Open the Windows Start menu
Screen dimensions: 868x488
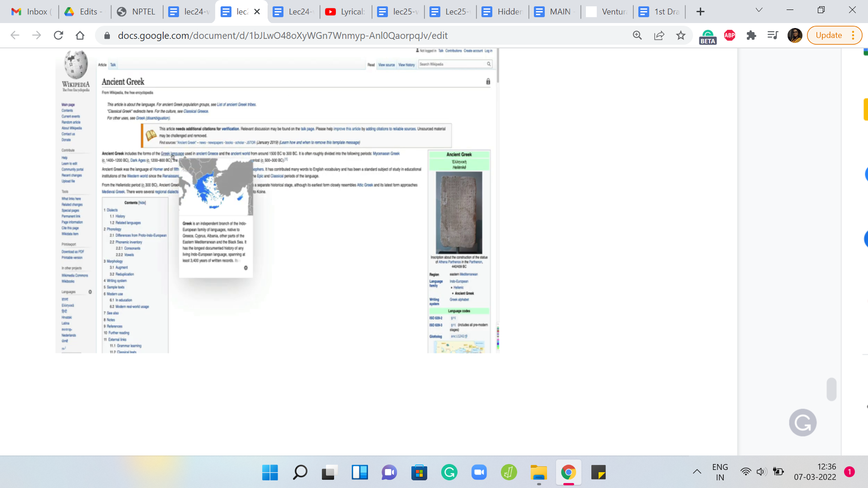coord(270,473)
